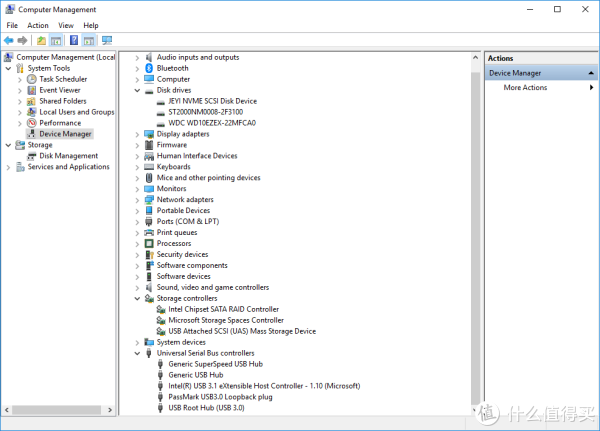Expand Services and Applications node
This screenshot has height=431, width=600.
coord(8,167)
